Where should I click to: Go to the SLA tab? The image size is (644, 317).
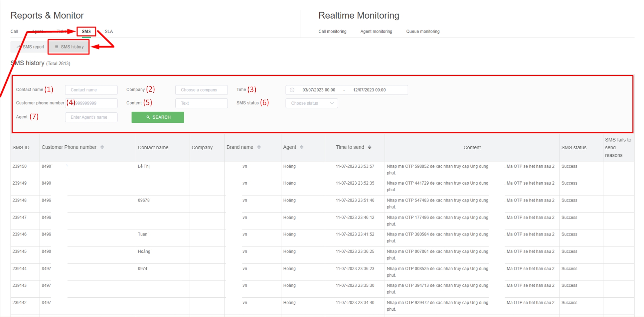(x=109, y=31)
